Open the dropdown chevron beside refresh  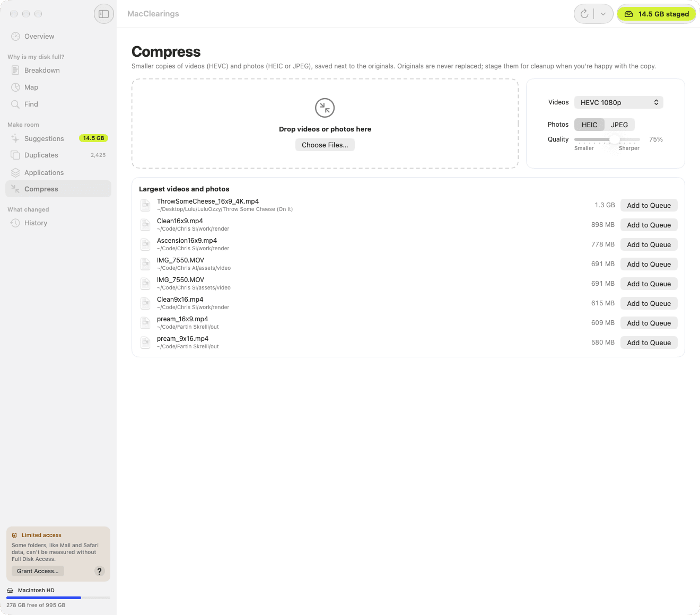(603, 14)
